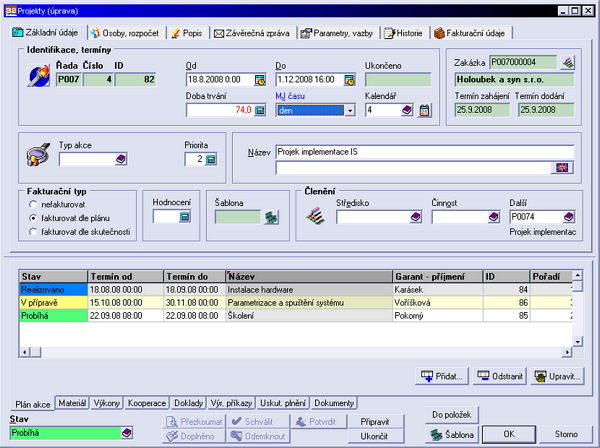The height and width of the screenshot is (448, 600).
Task: Open the Popis tab
Action: [187, 33]
